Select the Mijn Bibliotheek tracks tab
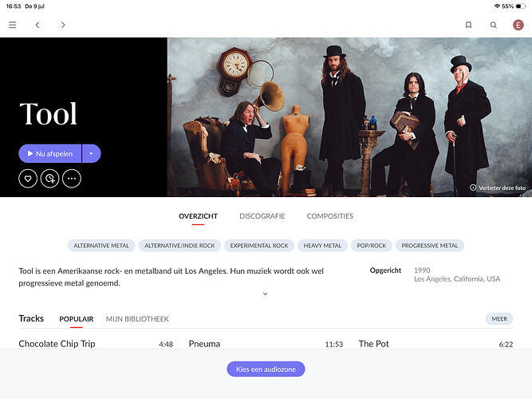Viewport: 532px width, 399px height. (x=137, y=319)
